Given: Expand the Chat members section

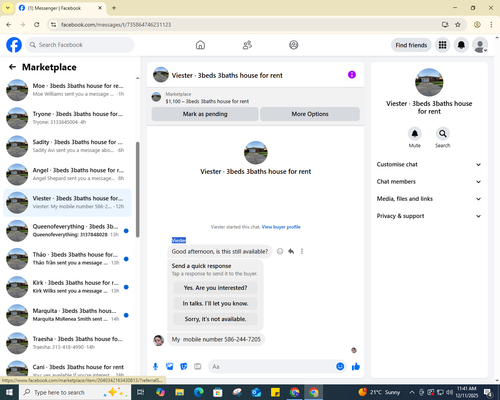Looking at the screenshot, I should point(429,182).
